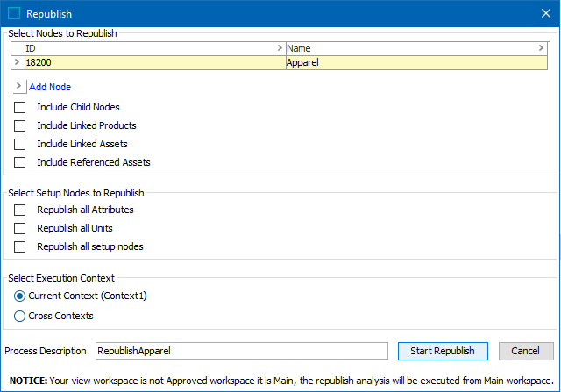Viewport: 561px width, 392px height.
Task: Choose the Cross Contexts radio option
Action: (20, 315)
